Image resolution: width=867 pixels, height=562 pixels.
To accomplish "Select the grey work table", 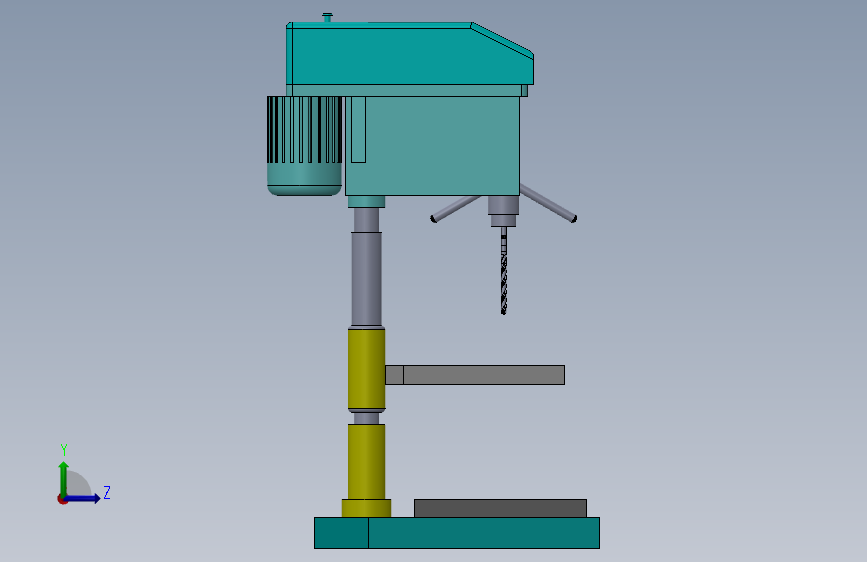I will click(475, 374).
